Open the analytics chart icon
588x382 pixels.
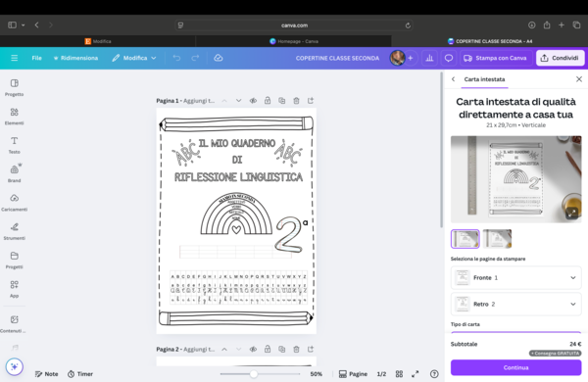coord(430,58)
